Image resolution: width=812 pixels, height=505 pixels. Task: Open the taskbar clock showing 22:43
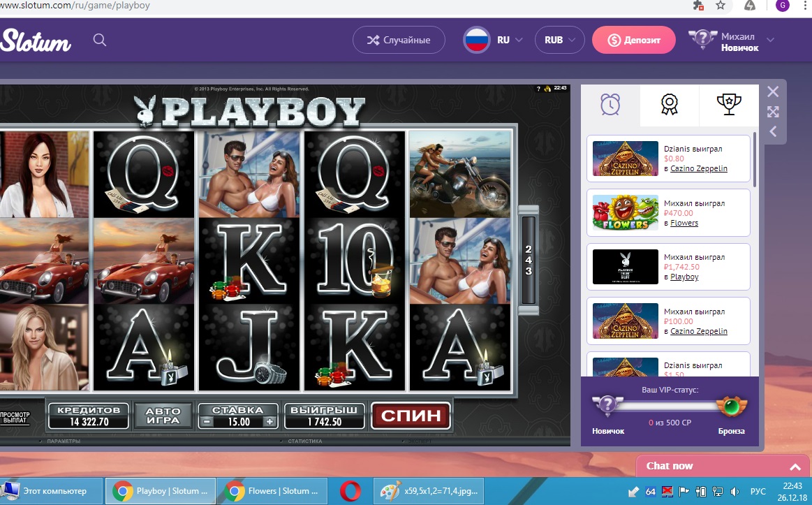tap(792, 491)
